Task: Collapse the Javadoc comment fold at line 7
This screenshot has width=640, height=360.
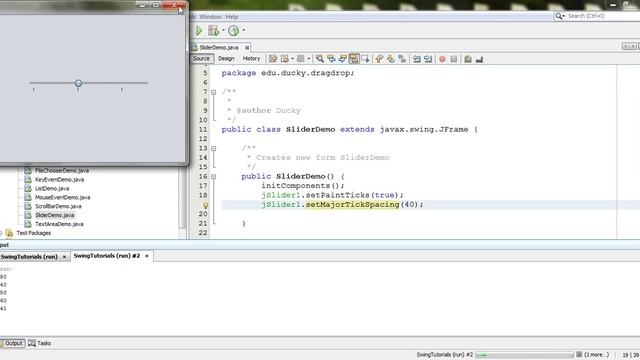Action: point(213,92)
